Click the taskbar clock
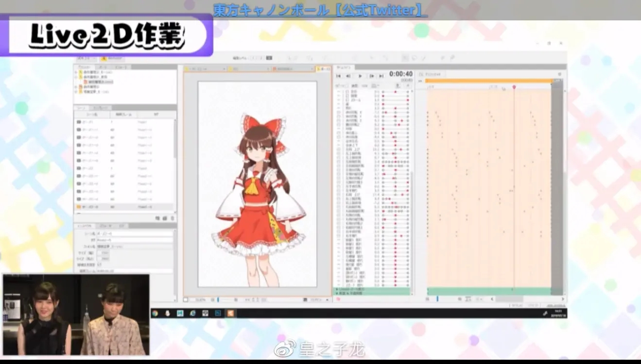This screenshot has height=364, width=641. pyautogui.click(x=558, y=314)
